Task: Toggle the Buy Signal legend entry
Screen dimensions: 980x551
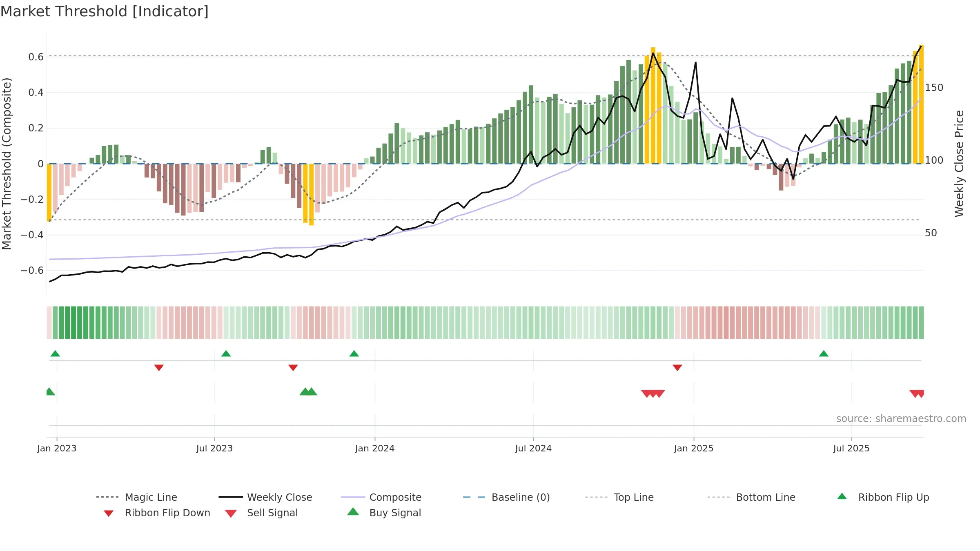Action: [x=384, y=513]
